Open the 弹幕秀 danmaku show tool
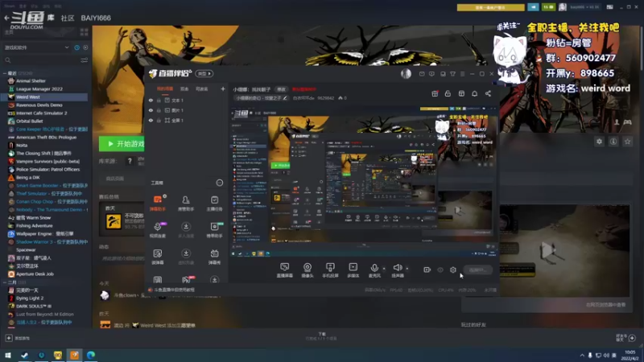The width and height of the screenshot is (644, 362). click(x=214, y=257)
